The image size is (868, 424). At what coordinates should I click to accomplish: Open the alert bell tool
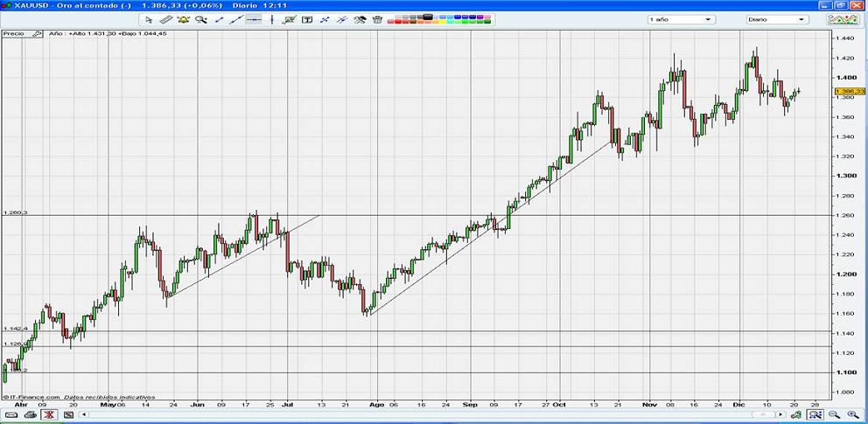(183, 20)
